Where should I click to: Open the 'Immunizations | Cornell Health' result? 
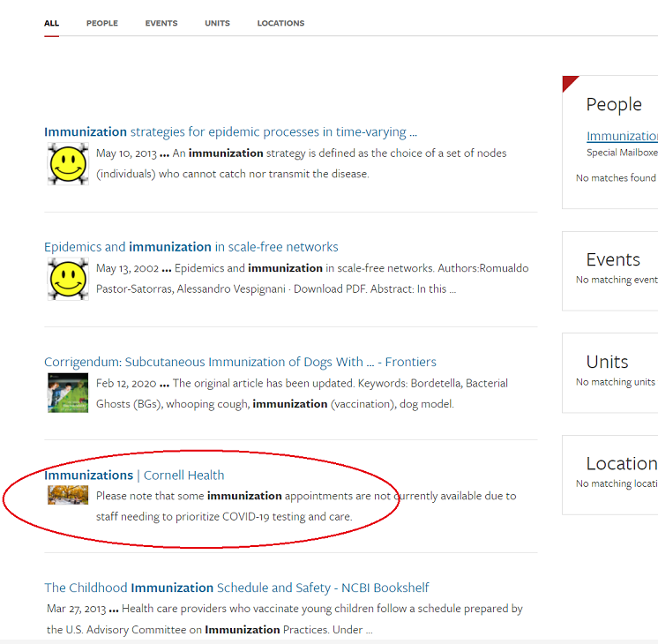(x=134, y=475)
